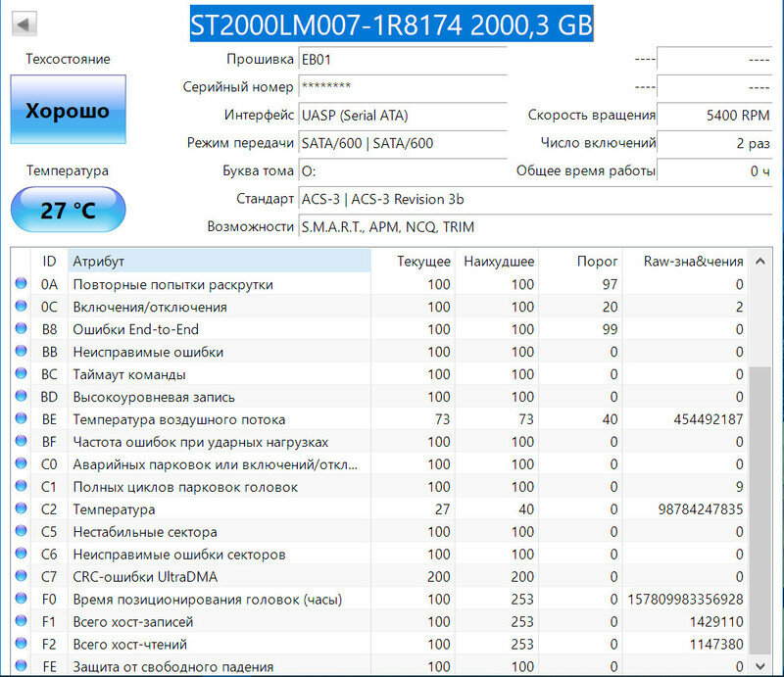Select Полных циклов парковок головок row
Image resolution: width=784 pixels, height=677 pixels.
pyautogui.click(x=380, y=487)
